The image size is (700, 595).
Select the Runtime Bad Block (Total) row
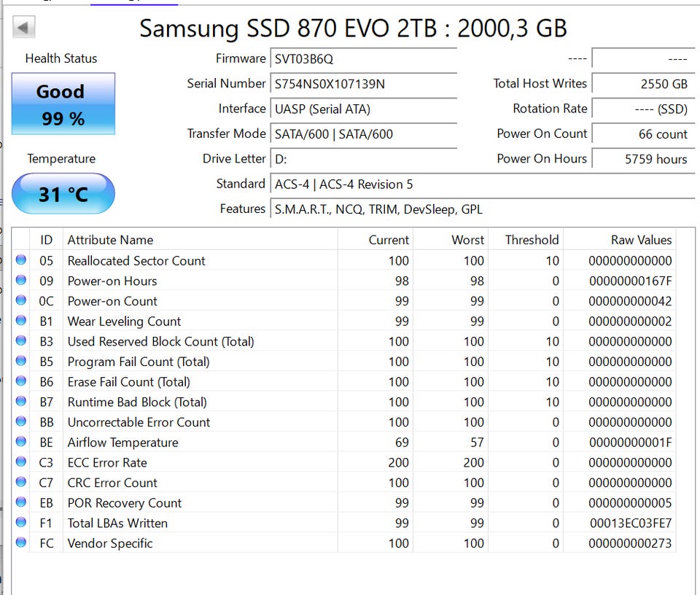click(x=343, y=402)
